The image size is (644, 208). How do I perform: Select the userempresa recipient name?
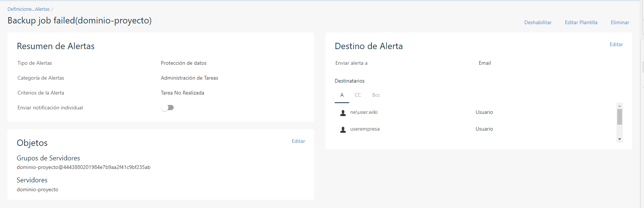click(365, 129)
